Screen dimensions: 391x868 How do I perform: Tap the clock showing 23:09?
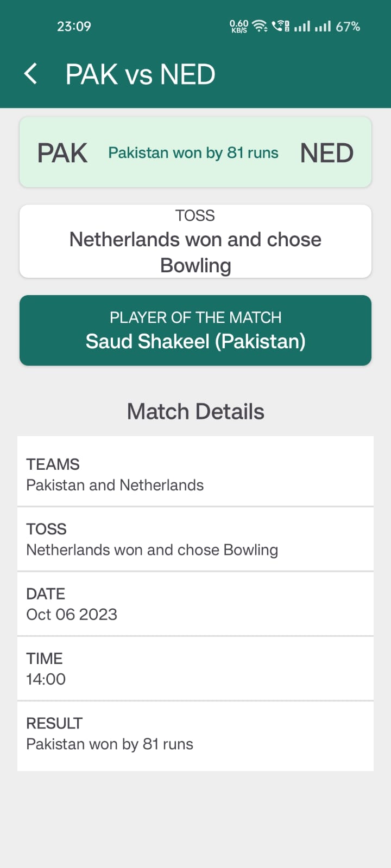pyautogui.click(x=74, y=25)
